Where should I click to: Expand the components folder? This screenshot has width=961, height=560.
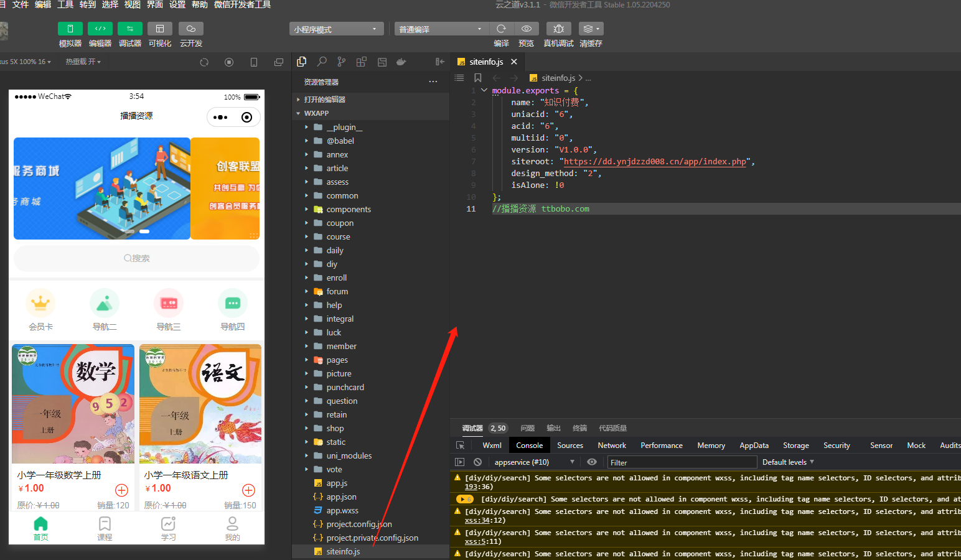(x=370, y=209)
